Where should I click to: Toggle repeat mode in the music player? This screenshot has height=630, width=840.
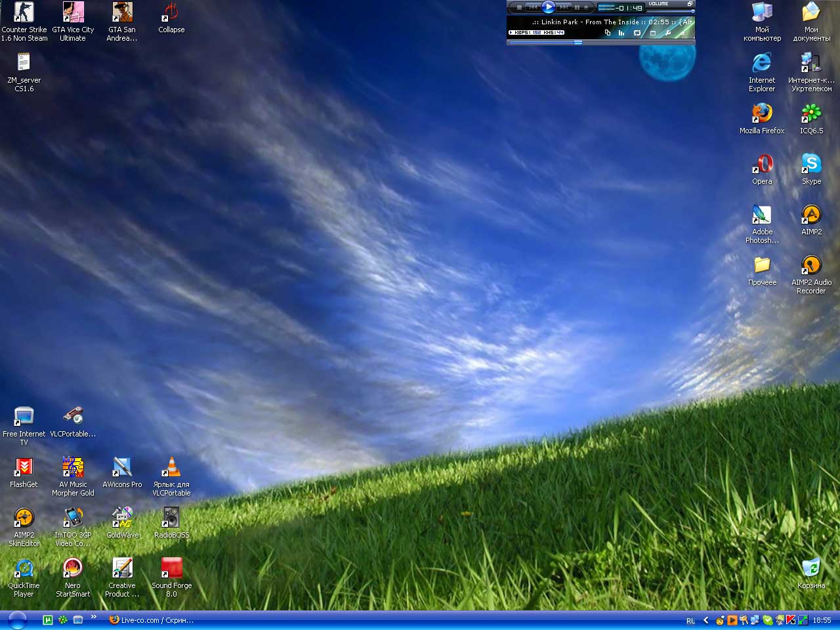tap(637, 32)
